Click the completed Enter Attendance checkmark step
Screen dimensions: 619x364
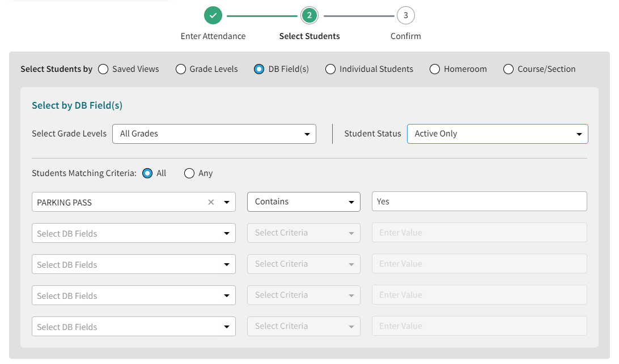(213, 15)
